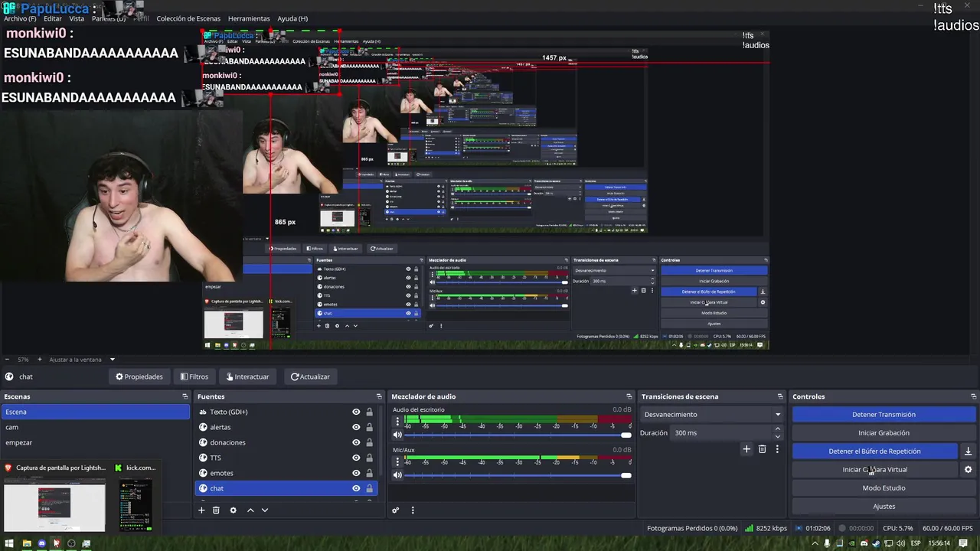The width and height of the screenshot is (980, 551).
Task: Open the Herramientas menu
Action: pos(249,18)
